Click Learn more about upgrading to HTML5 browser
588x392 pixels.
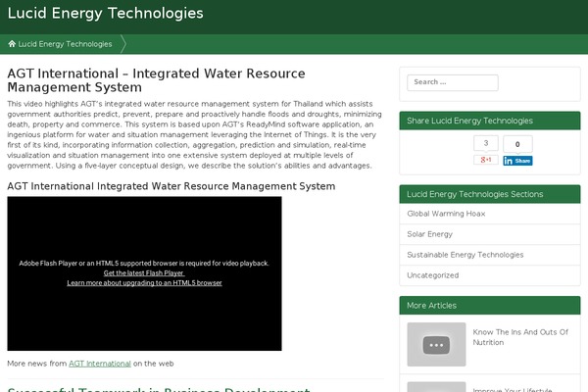(x=144, y=283)
